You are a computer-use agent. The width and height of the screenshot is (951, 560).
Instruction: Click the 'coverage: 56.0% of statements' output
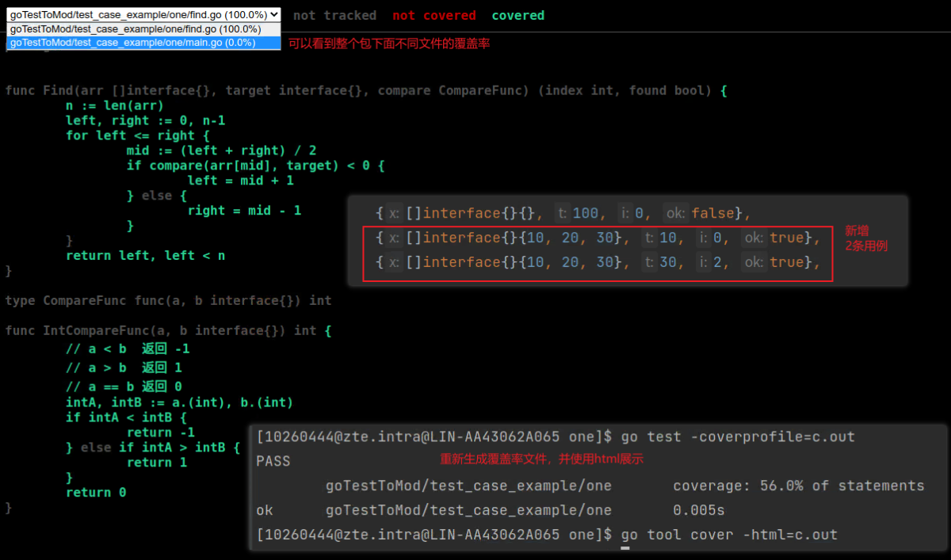798,486
